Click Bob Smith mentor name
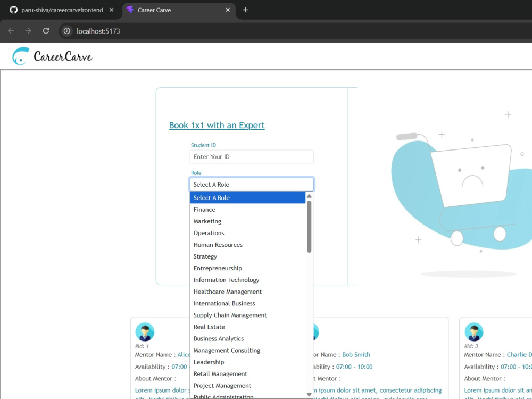 click(356, 354)
